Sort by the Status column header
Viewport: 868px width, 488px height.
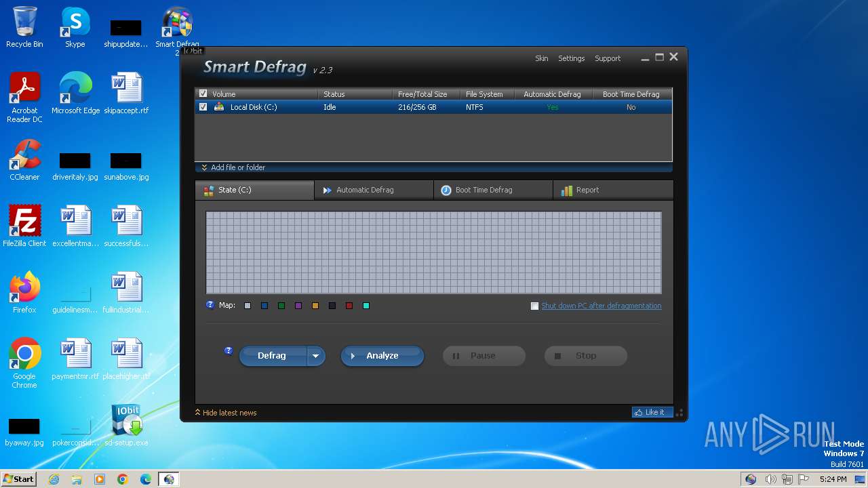point(355,94)
